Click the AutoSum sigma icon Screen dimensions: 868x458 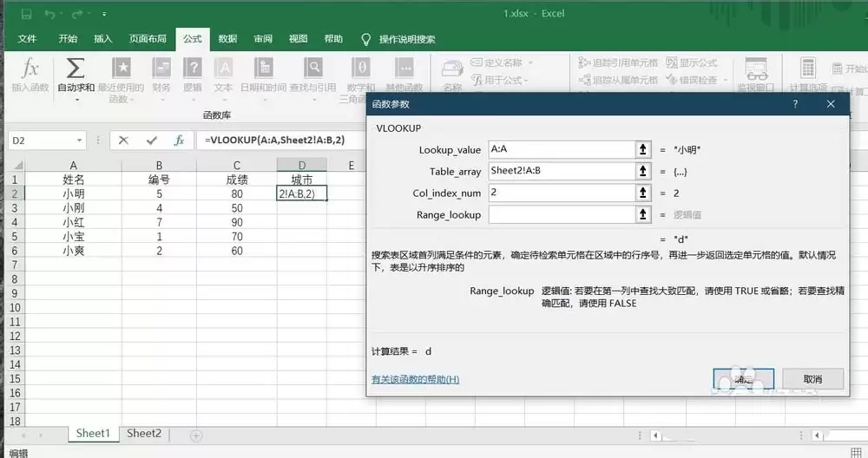coord(76,68)
